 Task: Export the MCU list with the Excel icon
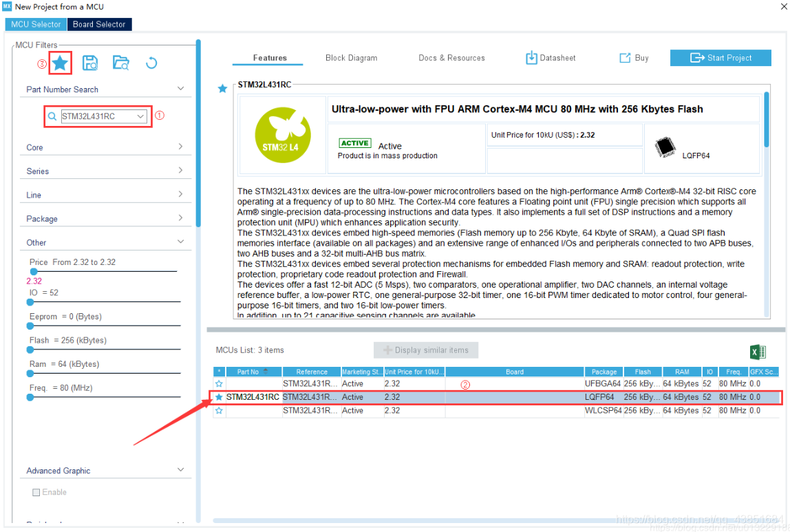[758, 352]
